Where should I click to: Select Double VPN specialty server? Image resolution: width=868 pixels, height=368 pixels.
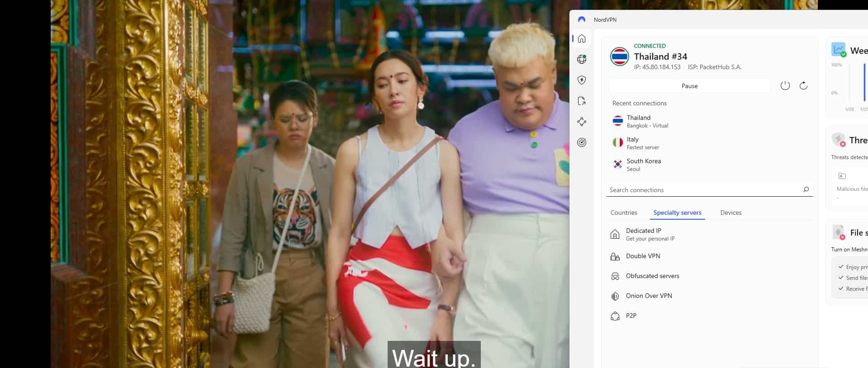coord(709,256)
